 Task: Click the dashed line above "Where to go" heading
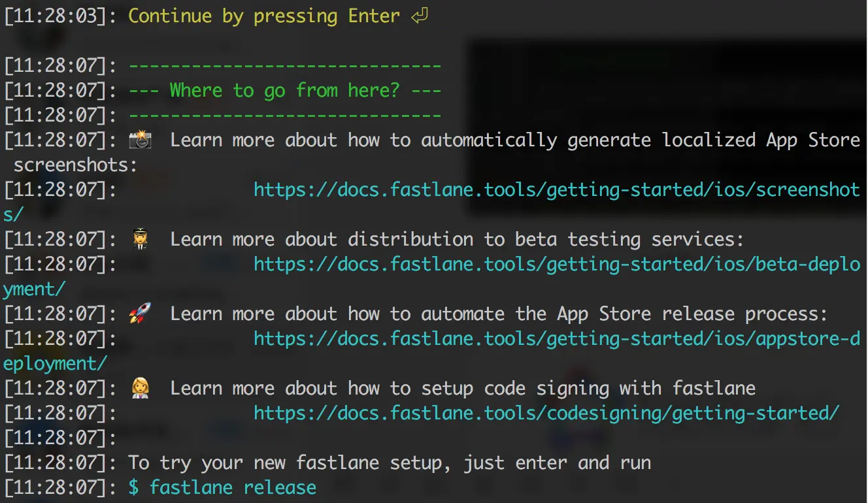pyautogui.click(x=284, y=65)
